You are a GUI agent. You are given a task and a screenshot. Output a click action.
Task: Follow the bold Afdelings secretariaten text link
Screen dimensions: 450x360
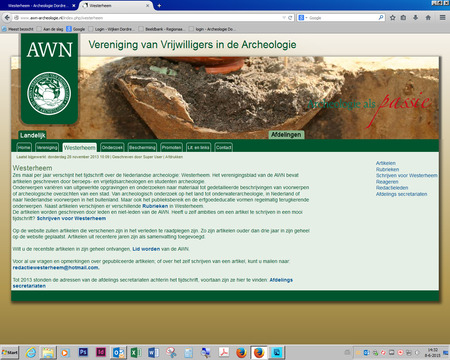[281, 280]
